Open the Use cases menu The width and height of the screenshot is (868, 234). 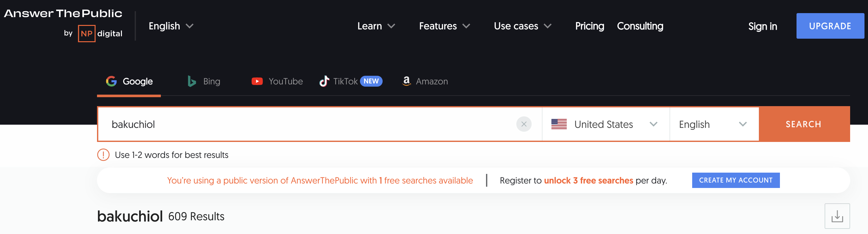point(522,26)
